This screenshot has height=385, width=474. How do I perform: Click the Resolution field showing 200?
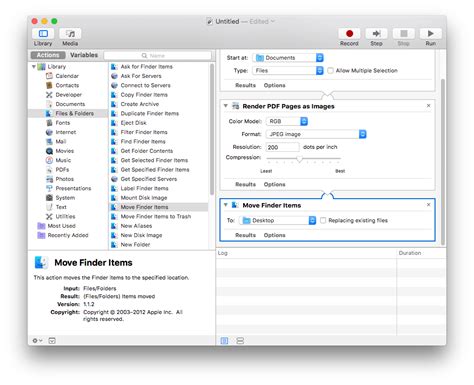[282, 147]
